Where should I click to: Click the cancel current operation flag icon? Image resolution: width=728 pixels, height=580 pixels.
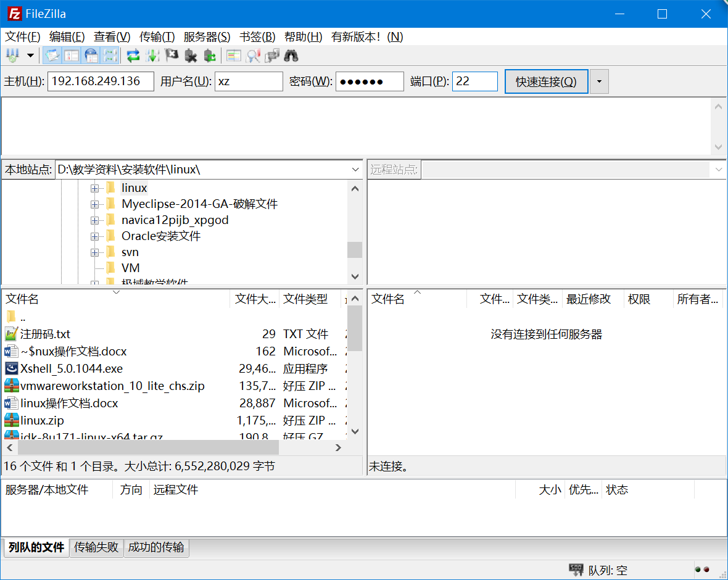[x=172, y=56]
